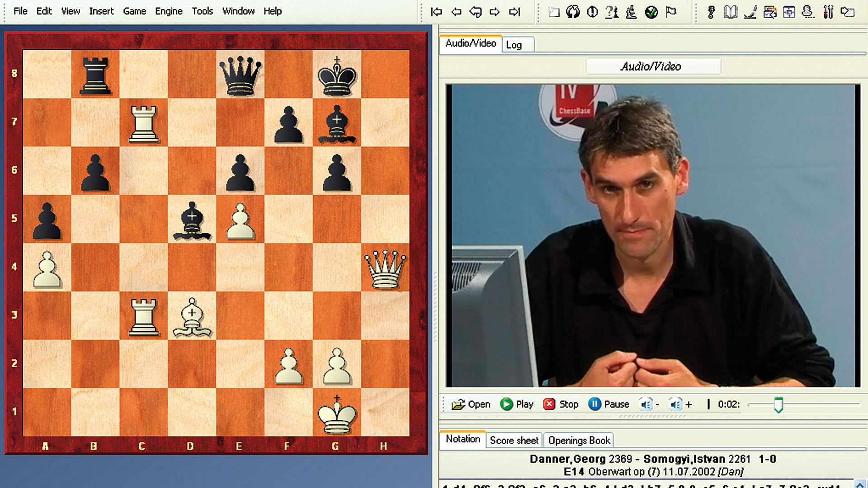Flip board with circular arrows icon
Screen dimensions: 868x488
click(x=573, y=12)
